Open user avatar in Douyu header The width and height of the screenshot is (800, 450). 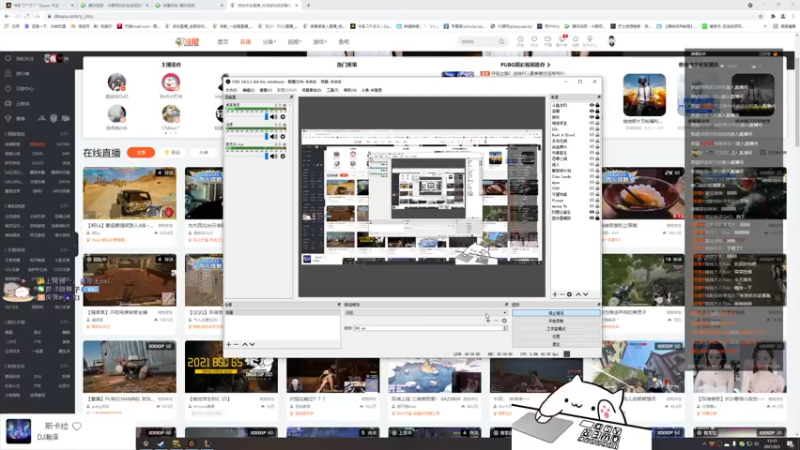[x=611, y=41]
